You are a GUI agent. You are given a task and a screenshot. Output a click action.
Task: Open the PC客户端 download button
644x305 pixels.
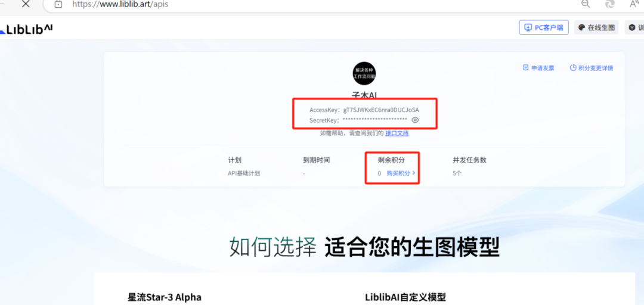click(x=544, y=27)
